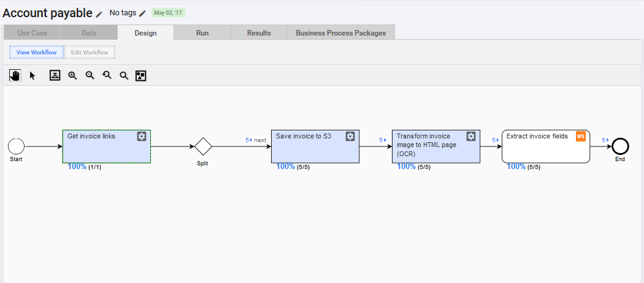This screenshot has height=283, width=644.
Task: Zoom out with the minus magnifier
Action: pos(90,75)
